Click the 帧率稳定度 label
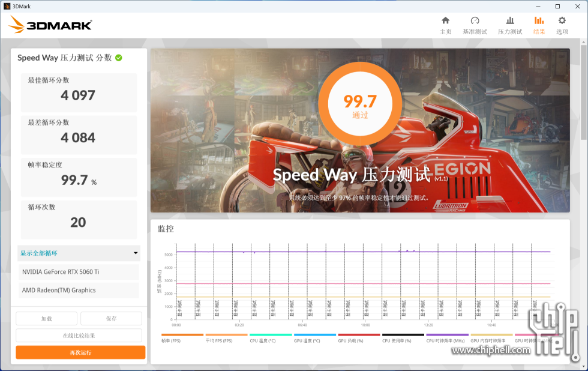 tap(45, 164)
